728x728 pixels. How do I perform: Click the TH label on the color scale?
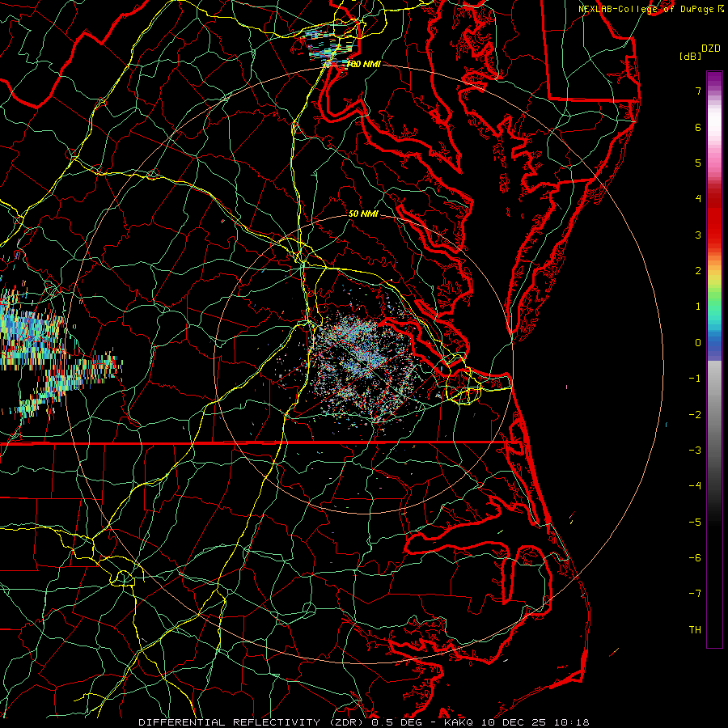tap(695, 630)
